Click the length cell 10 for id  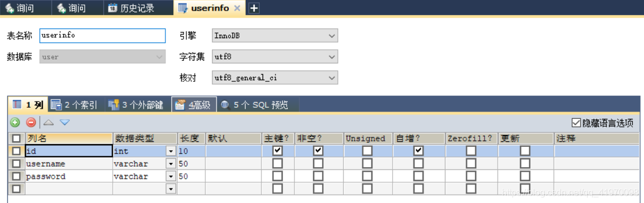191,151
